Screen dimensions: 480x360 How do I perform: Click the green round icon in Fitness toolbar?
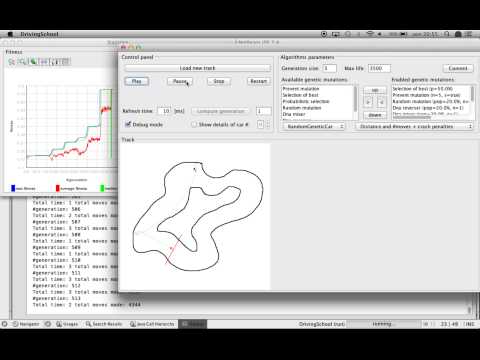click(33, 62)
